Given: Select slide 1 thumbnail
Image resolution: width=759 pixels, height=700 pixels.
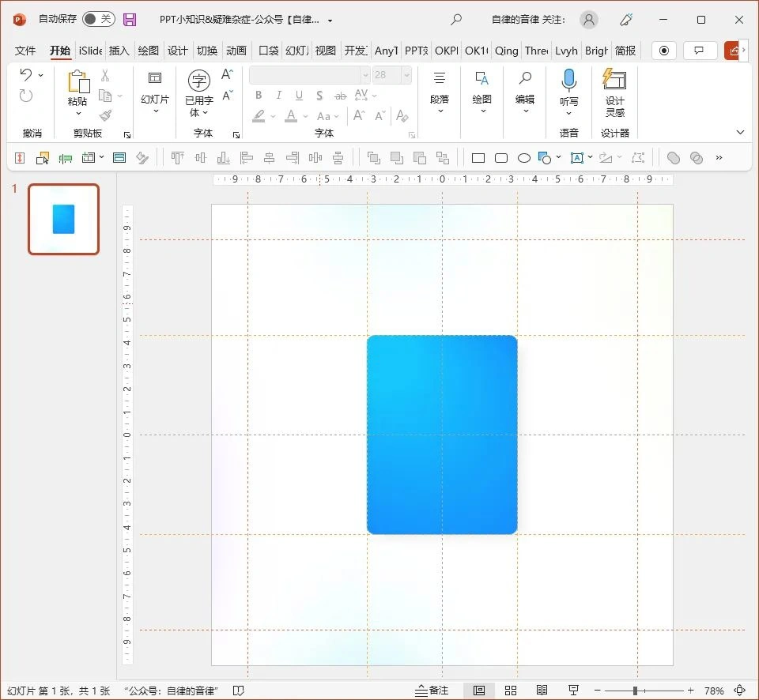Looking at the screenshot, I should click(64, 219).
